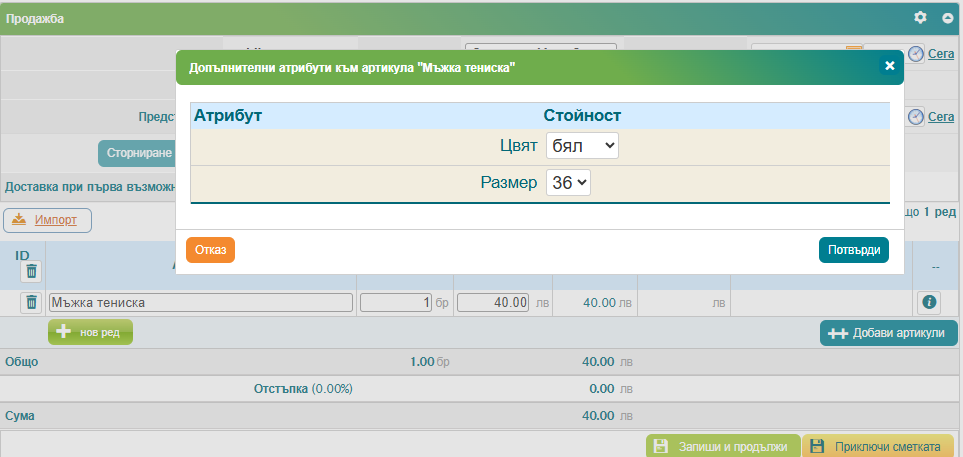The image size is (963, 457).
Task: Click the Импорт link
Action: click(56, 220)
